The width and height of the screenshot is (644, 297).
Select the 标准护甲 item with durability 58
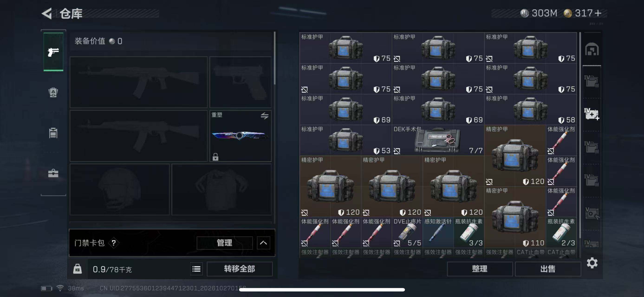[x=530, y=110]
